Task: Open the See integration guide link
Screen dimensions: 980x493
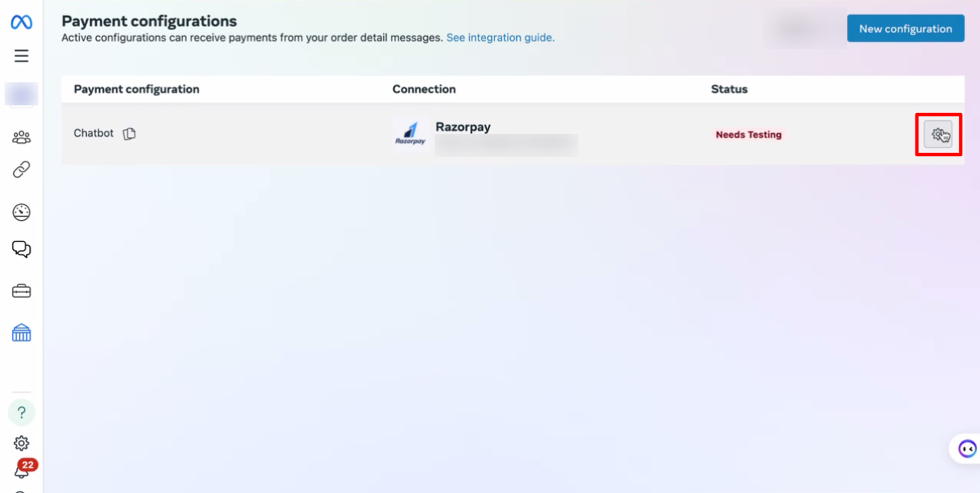Action: coord(500,37)
